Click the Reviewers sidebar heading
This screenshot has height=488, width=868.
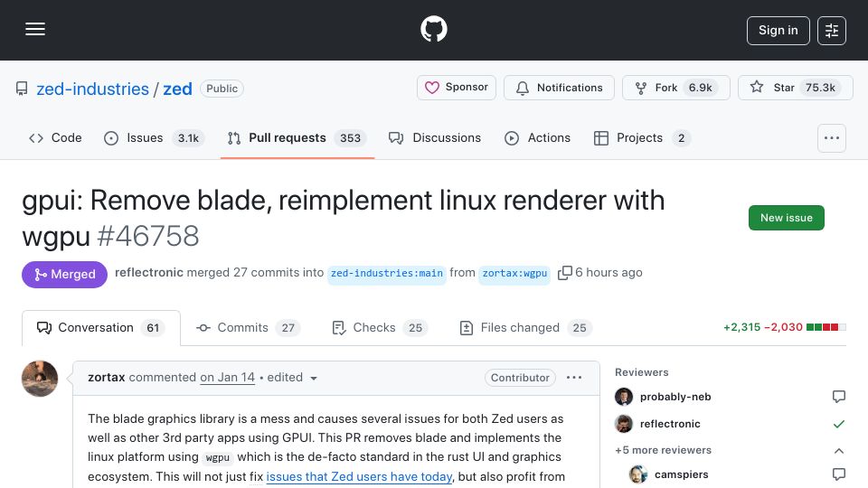[x=642, y=372]
